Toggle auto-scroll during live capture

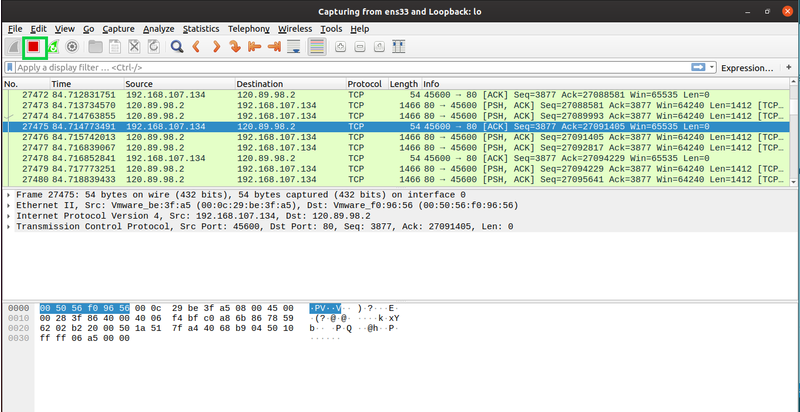pyautogui.click(x=295, y=46)
